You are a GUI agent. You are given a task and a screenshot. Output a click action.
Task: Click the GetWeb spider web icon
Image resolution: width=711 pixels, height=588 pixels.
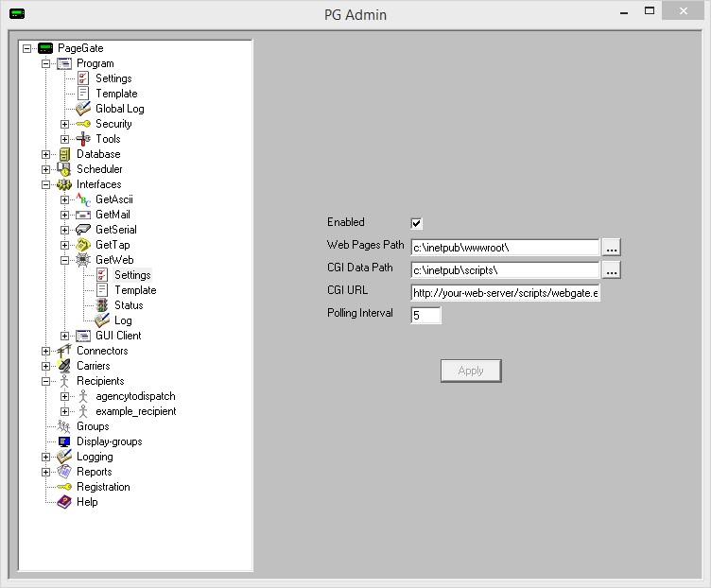[x=83, y=260]
